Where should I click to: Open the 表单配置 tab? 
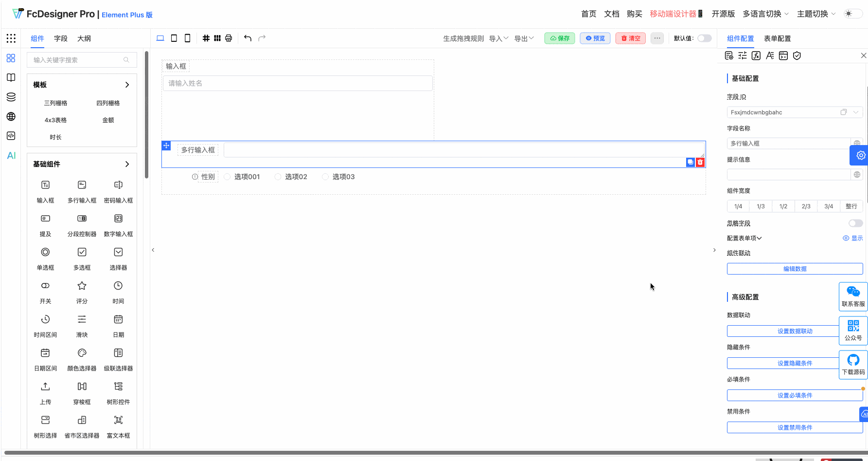coord(777,38)
